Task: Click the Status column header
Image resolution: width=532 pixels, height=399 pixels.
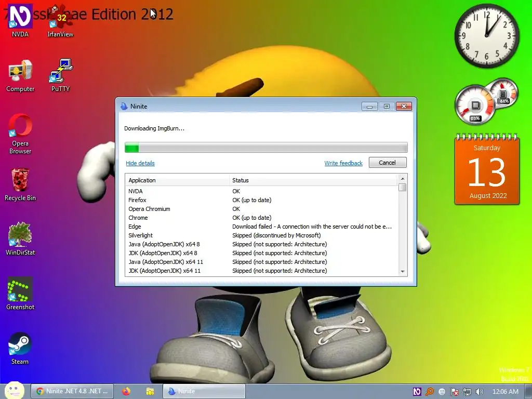Action: [x=313, y=180]
